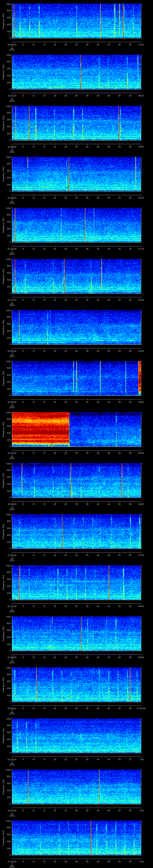Pick the spectrogram panel starting at 22:51:00

(x=77, y=276)
